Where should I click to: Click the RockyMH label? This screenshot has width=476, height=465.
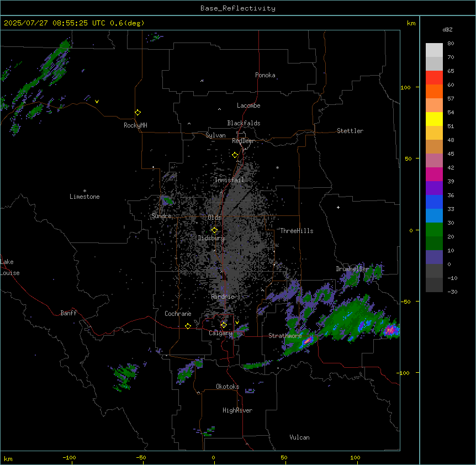click(135, 125)
